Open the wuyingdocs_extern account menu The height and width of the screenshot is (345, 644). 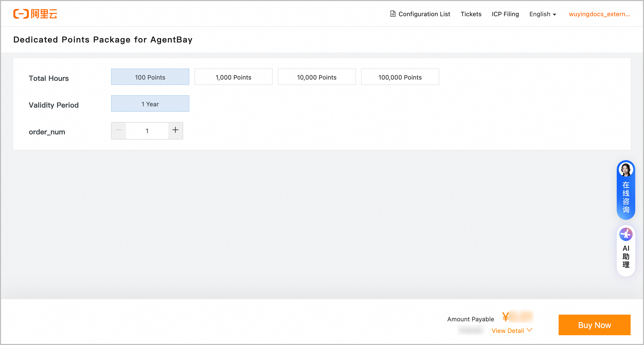pyautogui.click(x=599, y=14)
